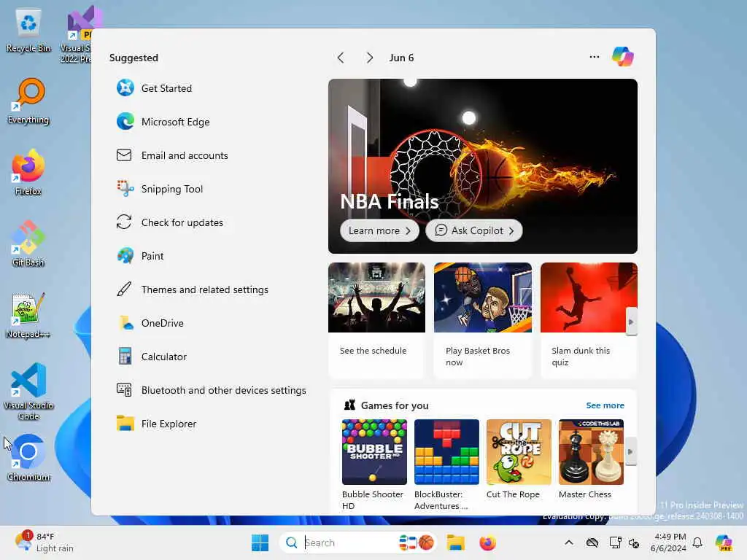Click the display network tray icon
747x560 pixels.
point(615,542)
